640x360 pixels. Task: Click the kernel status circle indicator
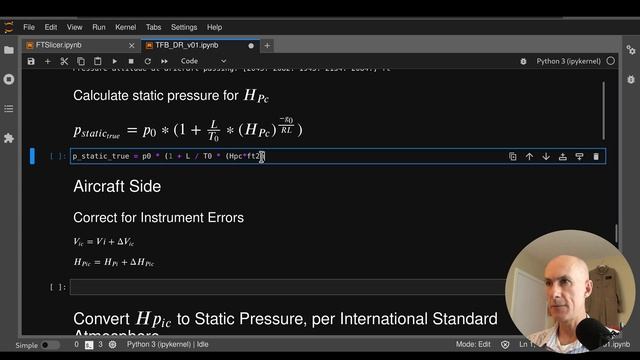611,61
